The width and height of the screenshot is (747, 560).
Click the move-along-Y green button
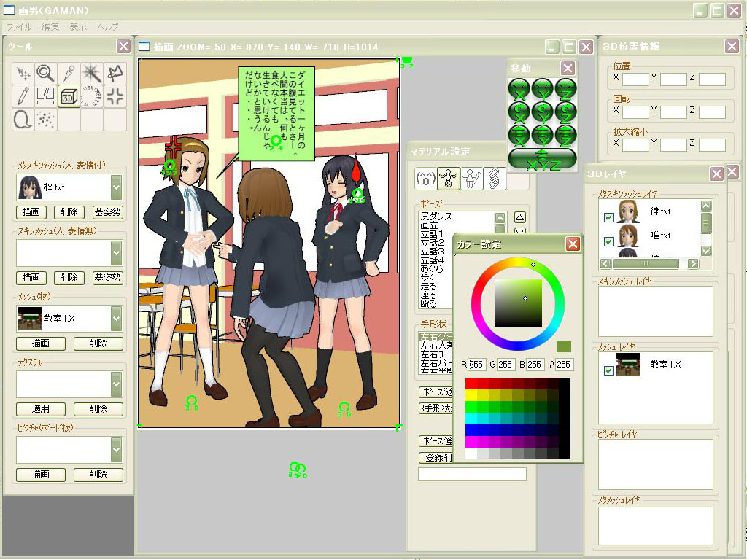click(543, 89)
